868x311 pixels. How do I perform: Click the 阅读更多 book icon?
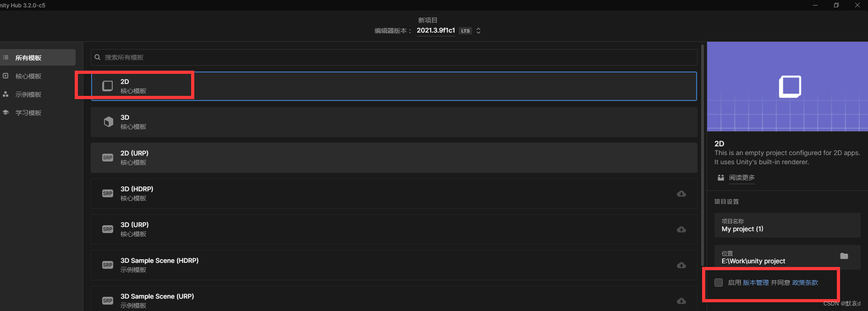[x=721, y=178]
